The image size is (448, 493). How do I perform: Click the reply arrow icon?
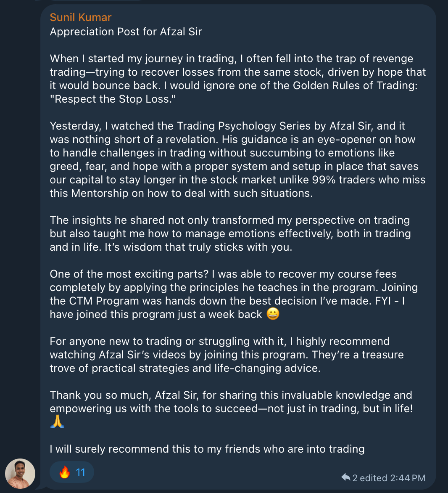[345, 477]
